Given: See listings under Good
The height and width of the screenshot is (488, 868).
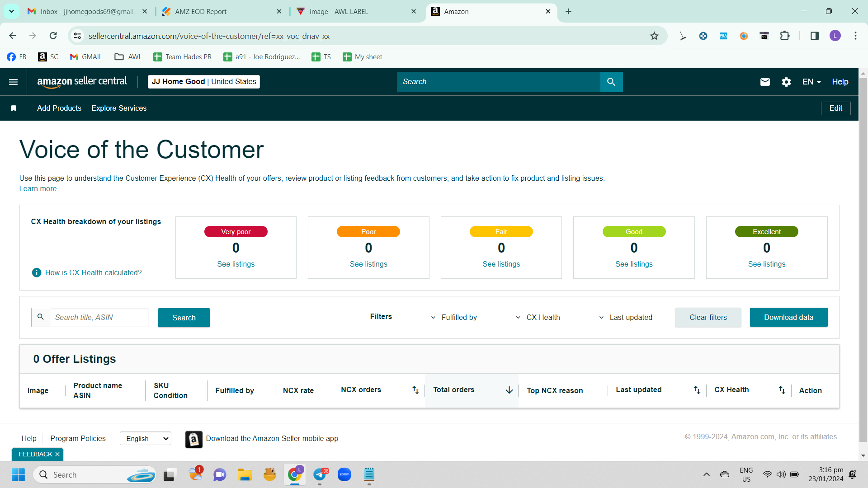Looking at the screenshot, I should click(634, 264).
